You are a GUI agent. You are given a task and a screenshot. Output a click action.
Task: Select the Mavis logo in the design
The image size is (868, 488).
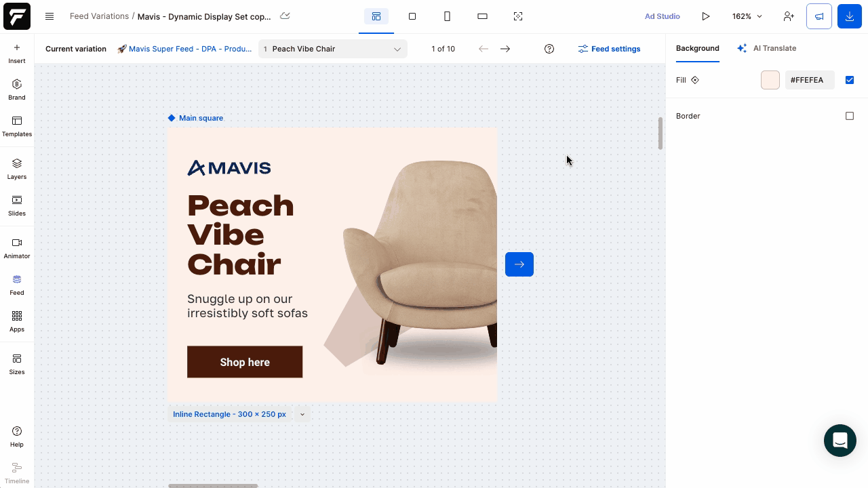point(229,167)
